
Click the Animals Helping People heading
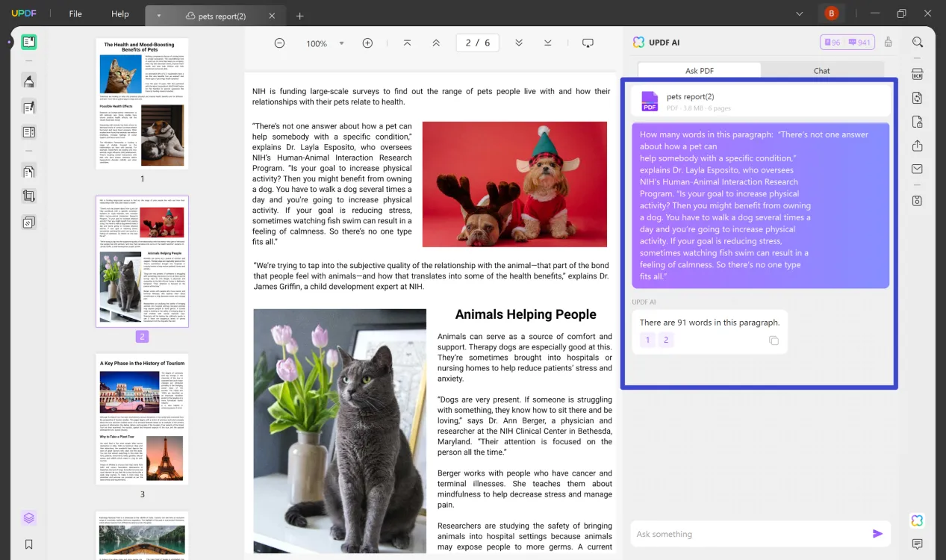click(526, 314)
